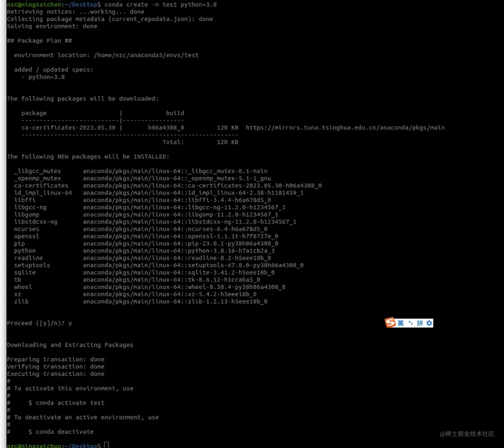The width and height of the screenshot is (504, 448).
Task: Click 'libstdcxx-ng-11.2.0-h1234567_1' package path
Action: pos(189,222)
